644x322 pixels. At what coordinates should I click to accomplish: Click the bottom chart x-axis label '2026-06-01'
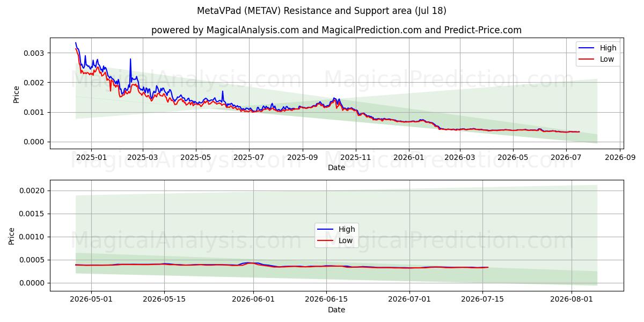click(252, 300)
